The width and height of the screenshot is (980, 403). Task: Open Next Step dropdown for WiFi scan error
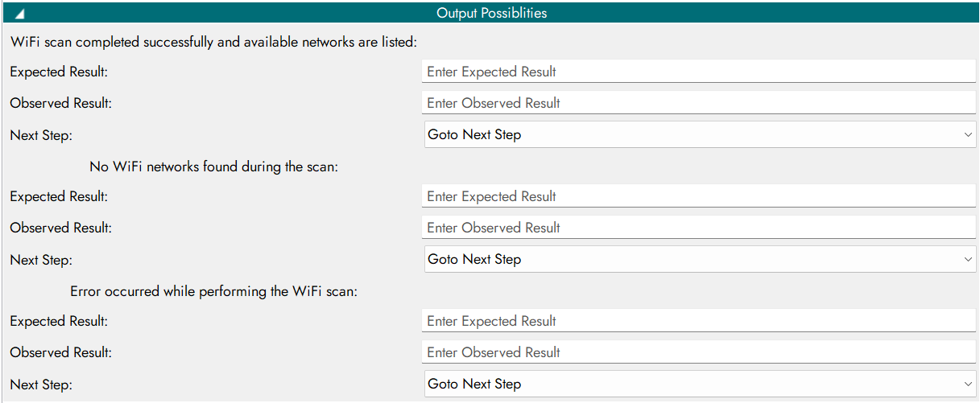pyautogui.click(x=700, y=384)
